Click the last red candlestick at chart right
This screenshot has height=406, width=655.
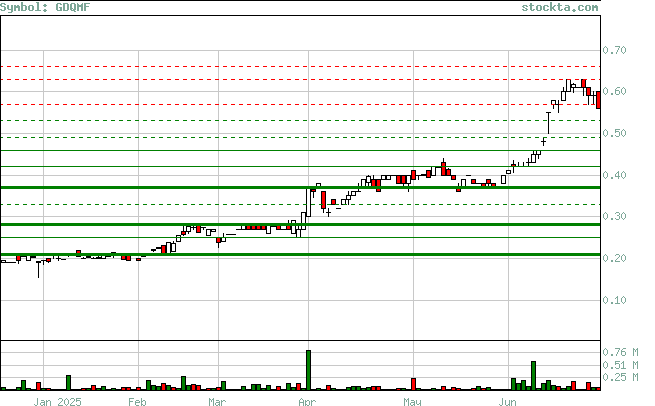[x=599, y=100]
